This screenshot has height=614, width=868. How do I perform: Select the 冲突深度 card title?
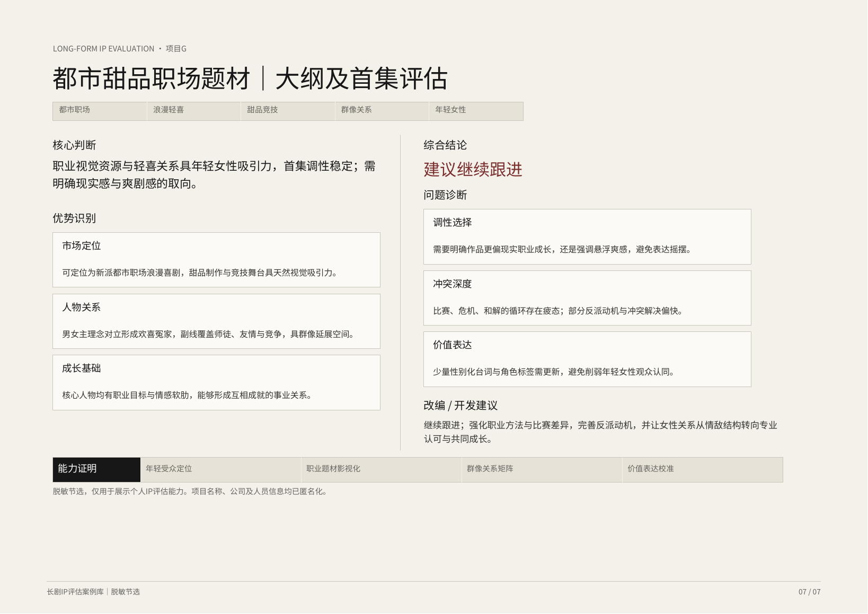pos(453,284)
